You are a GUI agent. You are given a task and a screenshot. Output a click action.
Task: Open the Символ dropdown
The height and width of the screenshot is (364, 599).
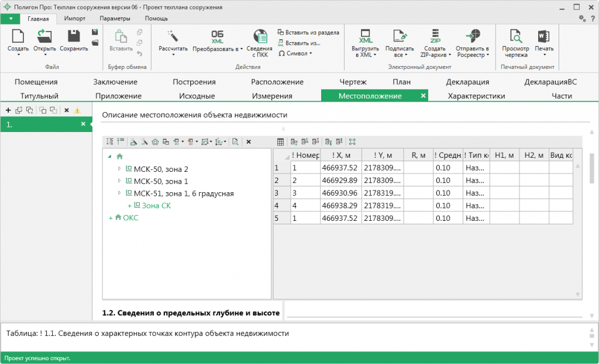(x=295, y=53)
